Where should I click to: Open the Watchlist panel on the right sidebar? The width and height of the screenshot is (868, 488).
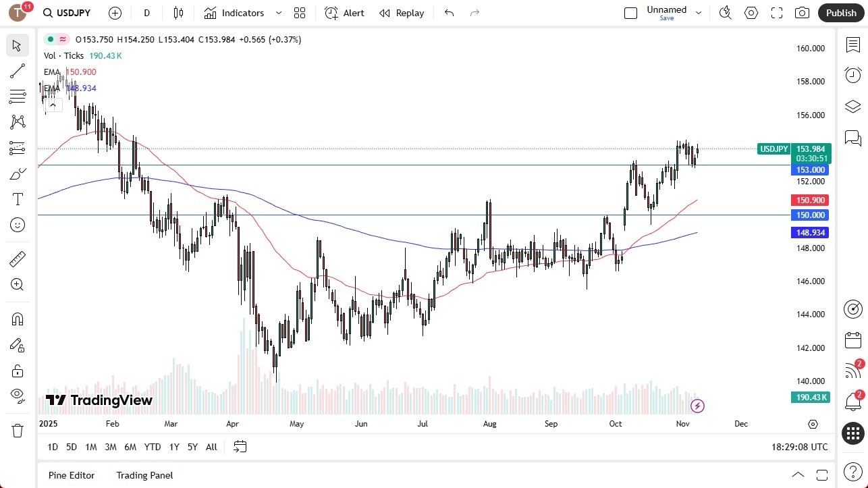(x=852, y=44)
